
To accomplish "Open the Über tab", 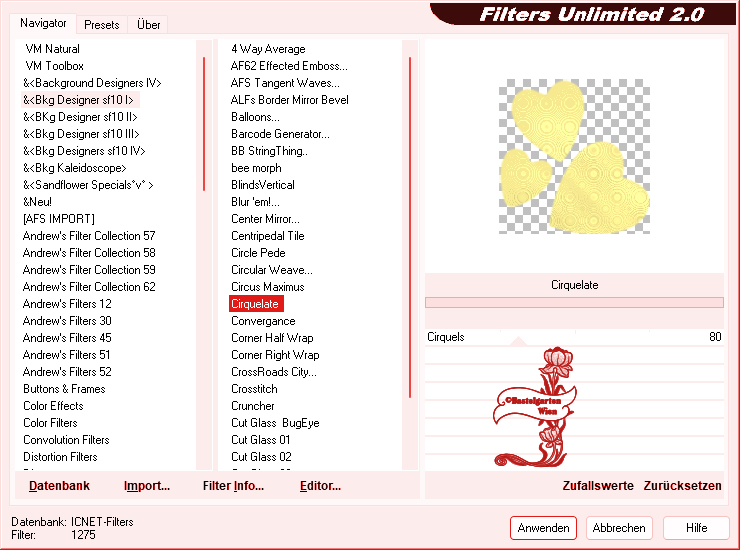I will point(148,24).
